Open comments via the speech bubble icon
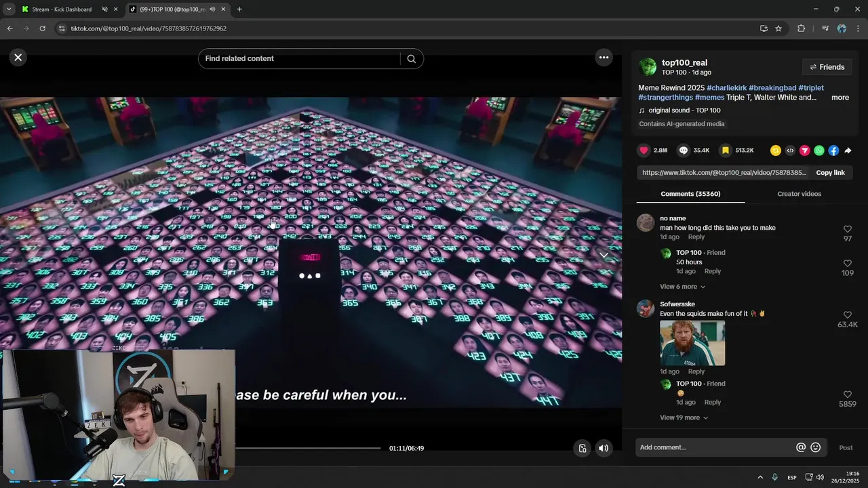The height and width of the screenshot is (488, 868). pos(684,150)
